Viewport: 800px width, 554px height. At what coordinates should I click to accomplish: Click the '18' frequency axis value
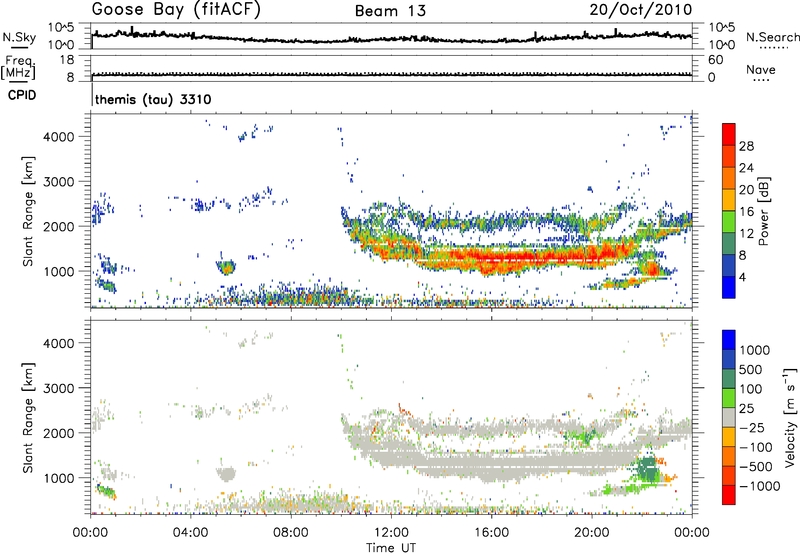(67, 60)
